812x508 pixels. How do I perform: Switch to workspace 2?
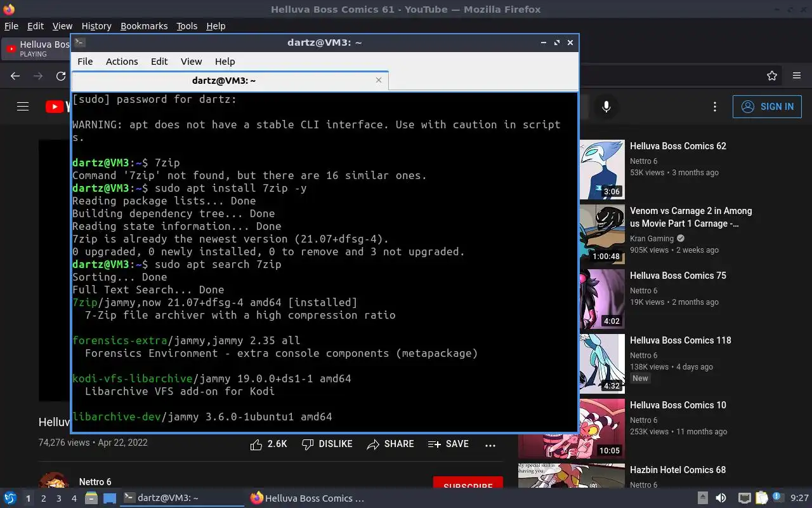pos(43,498)
